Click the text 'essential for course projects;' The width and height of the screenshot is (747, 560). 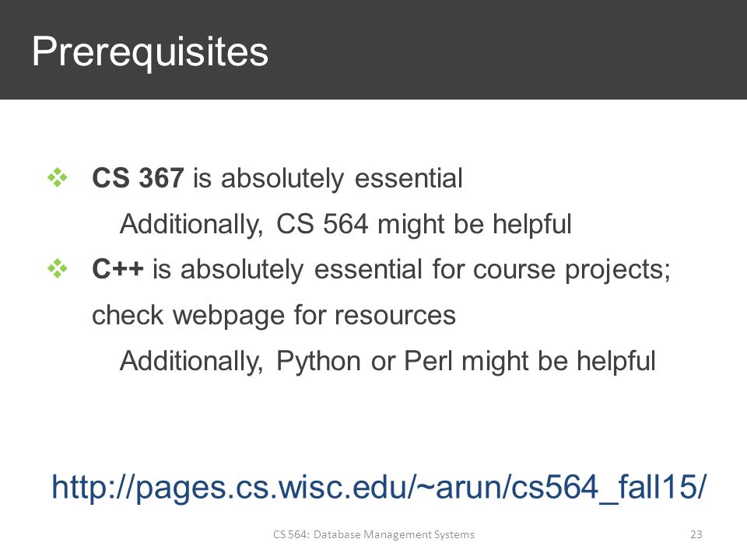point(493,270)
